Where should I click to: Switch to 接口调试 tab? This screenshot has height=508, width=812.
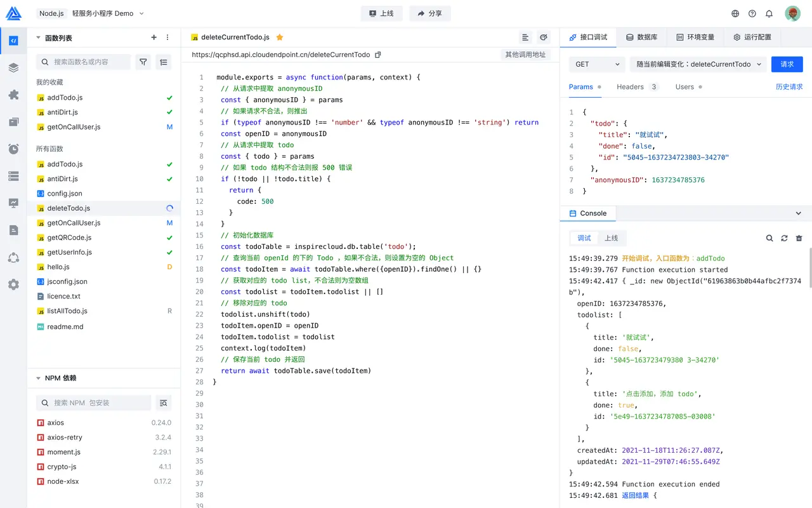pos(588,37)
